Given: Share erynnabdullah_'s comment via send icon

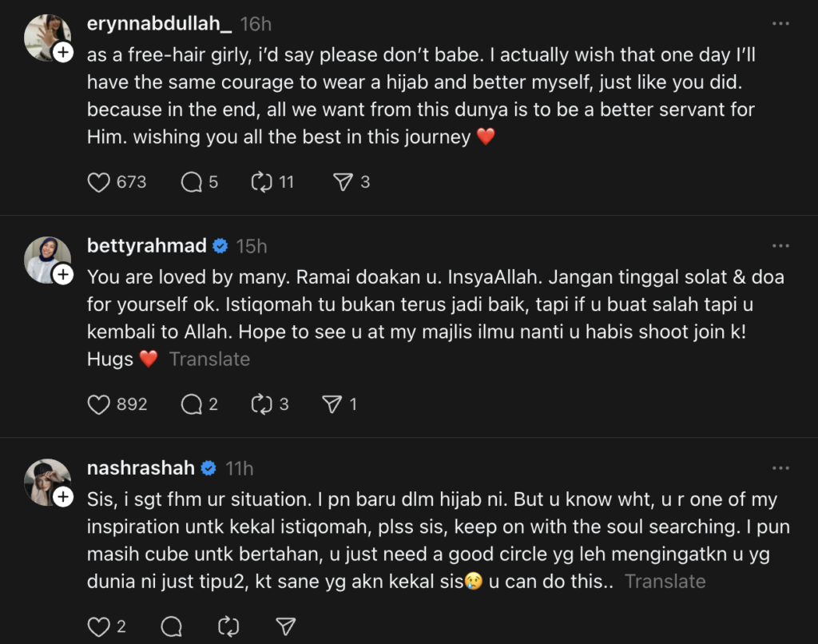Looking at the screenshot, I should coord(343,183).
